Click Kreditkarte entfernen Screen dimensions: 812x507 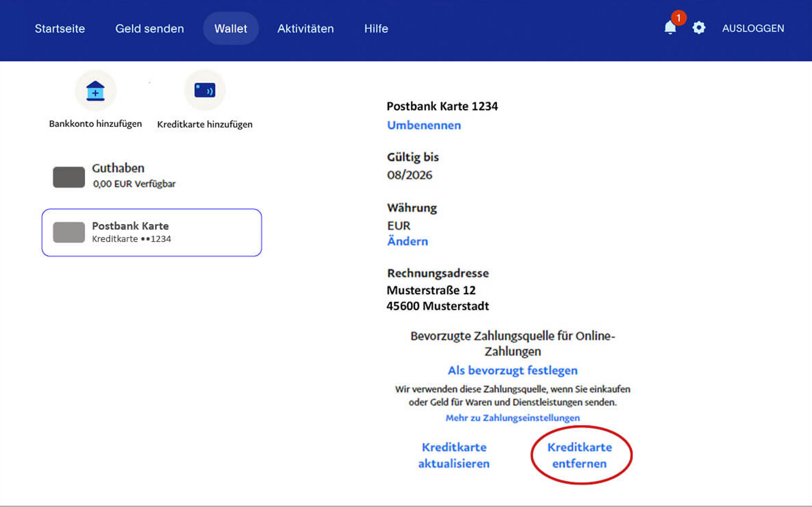pos(580,455)
